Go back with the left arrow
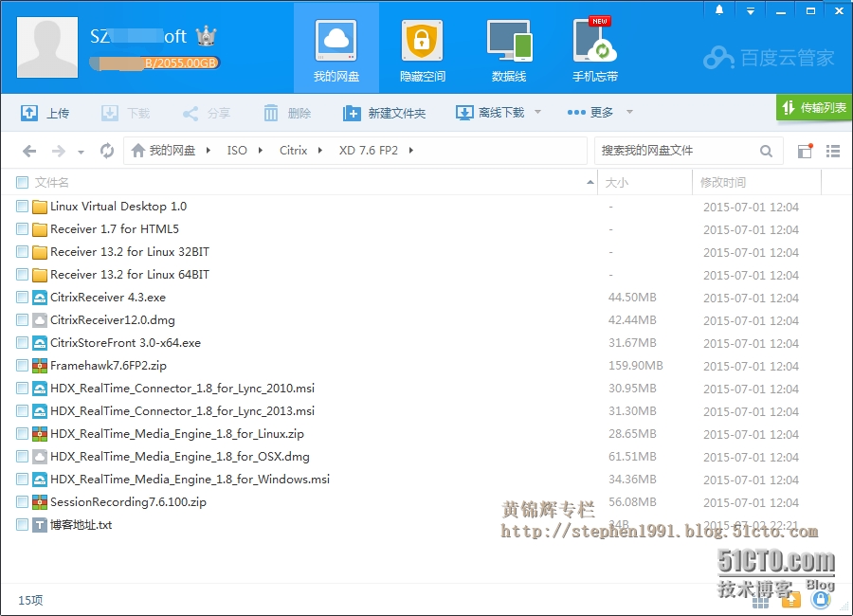The width and height of the screenshot is (853, 616). [29, 151]
